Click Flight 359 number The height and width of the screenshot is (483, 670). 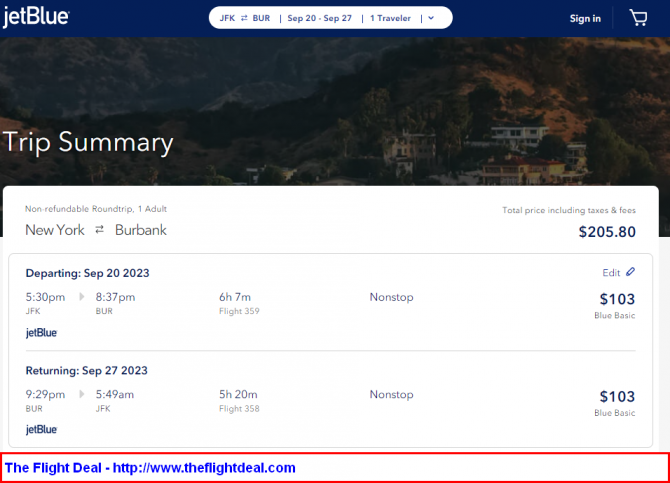click(239, 311)
